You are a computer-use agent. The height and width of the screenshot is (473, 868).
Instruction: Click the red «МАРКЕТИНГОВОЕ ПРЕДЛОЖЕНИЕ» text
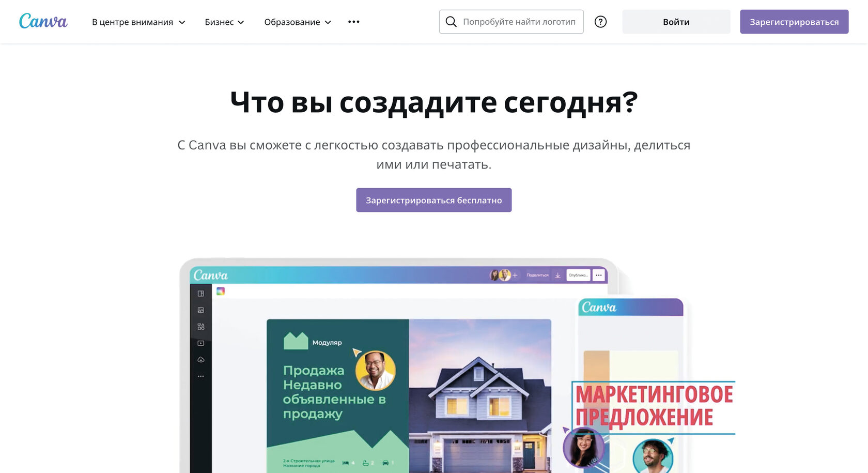pyautogui.click(x=654, y=406)
